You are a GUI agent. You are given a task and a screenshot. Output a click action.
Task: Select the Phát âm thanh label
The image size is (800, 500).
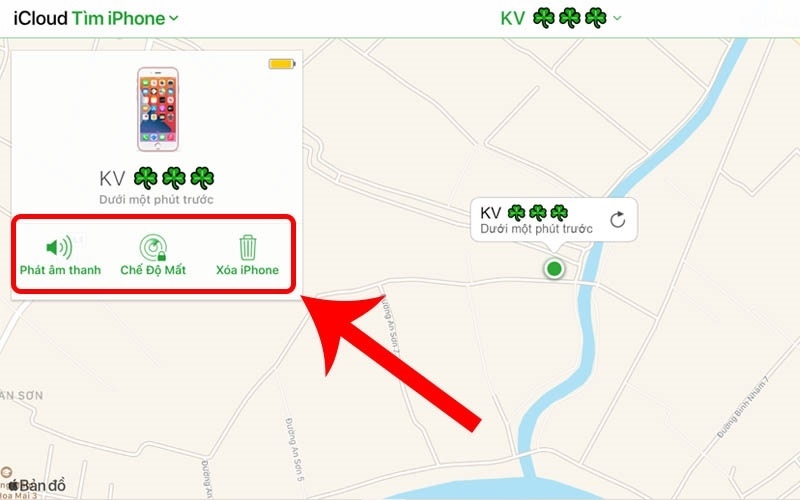click(60, 270)
